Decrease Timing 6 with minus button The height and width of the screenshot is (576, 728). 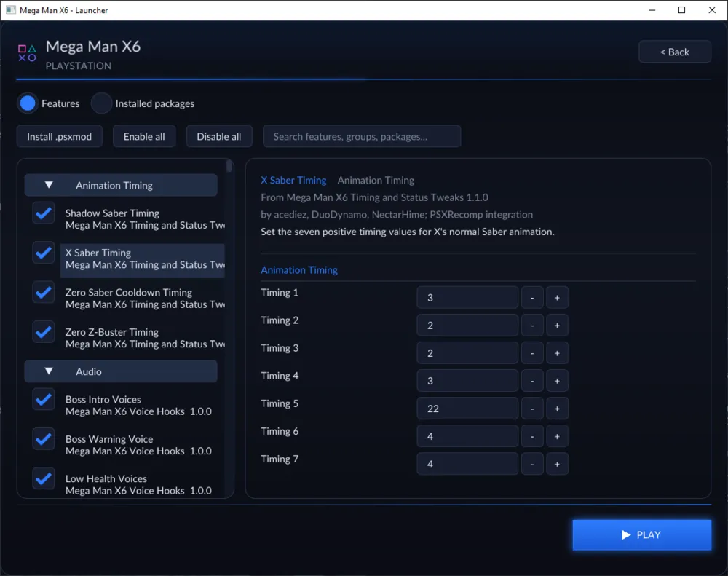532,437
